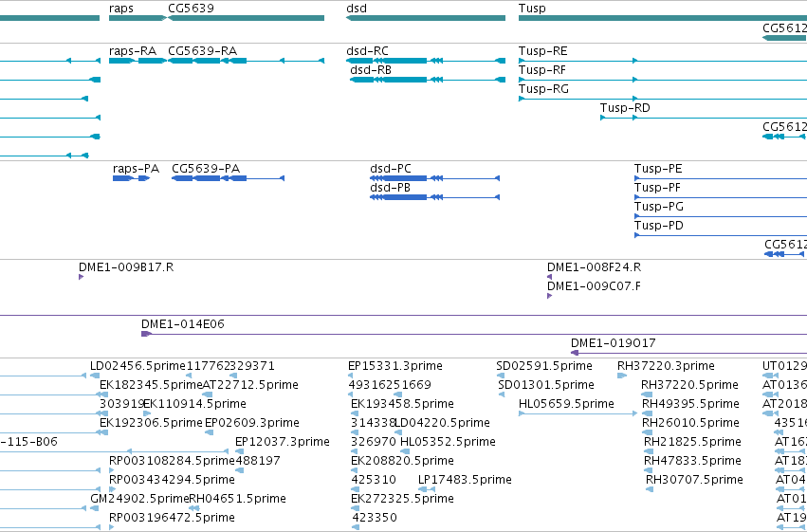Select the LD04220.5prime EST label
The height and width of the screenshot is (532, 807).
tap(443, 423)
